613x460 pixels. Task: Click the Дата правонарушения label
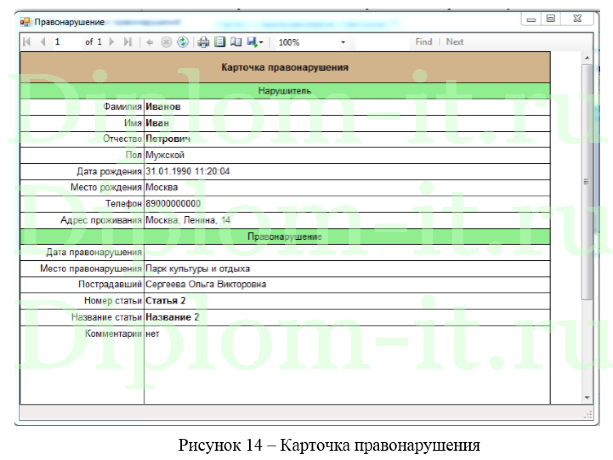(94, 252)
